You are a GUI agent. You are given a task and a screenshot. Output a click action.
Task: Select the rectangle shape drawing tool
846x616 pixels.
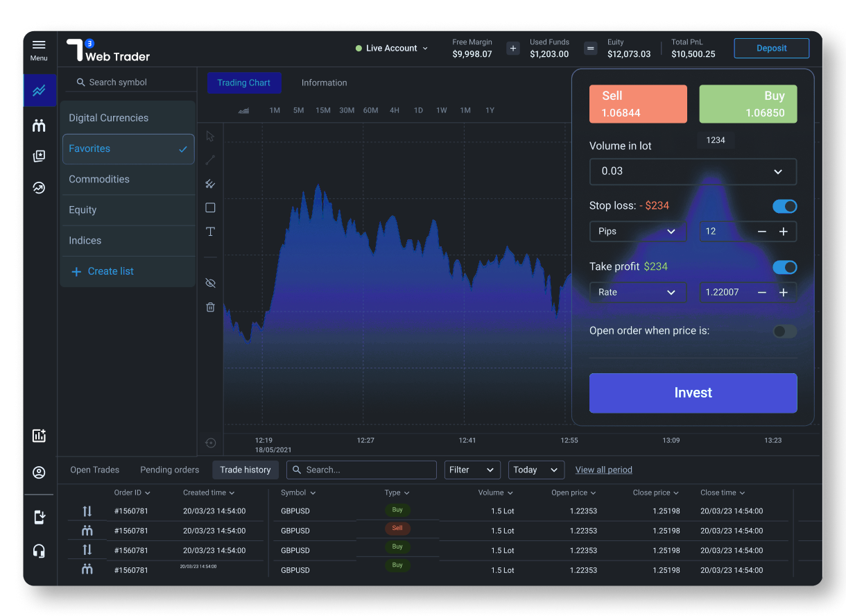pyautogui.click(x=211, y=207)
